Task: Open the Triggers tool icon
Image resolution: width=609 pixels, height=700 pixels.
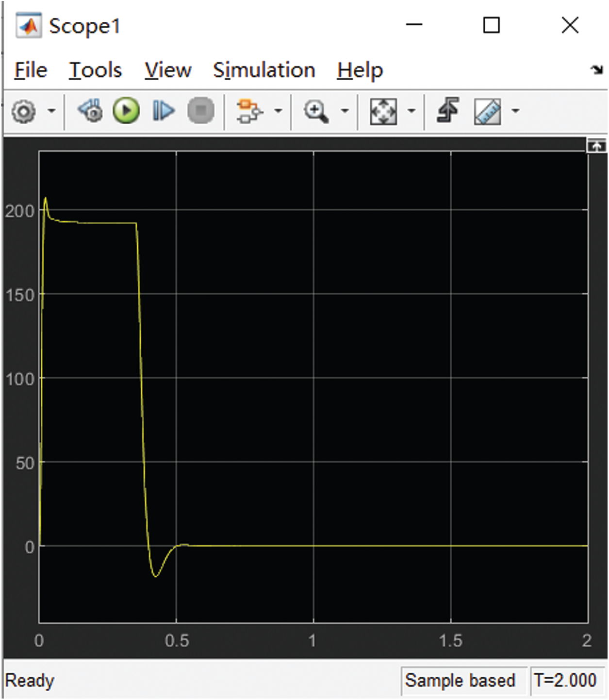Action: pos(448,110)
